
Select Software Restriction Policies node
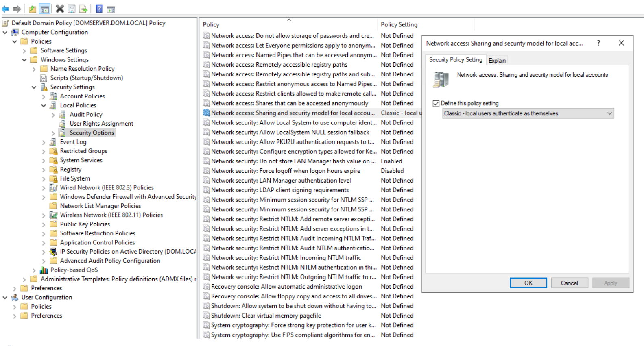98,233
